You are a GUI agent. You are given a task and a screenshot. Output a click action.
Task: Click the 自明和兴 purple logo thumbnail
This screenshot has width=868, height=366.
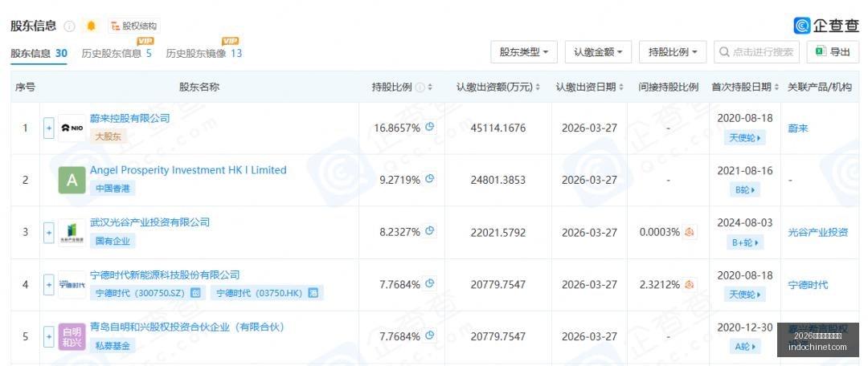coord(72,336)
